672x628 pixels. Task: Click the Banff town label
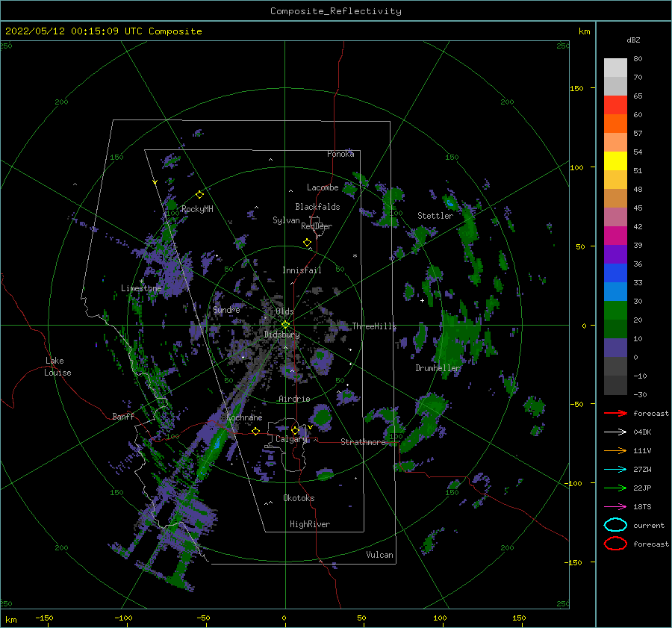click(123, 416)
